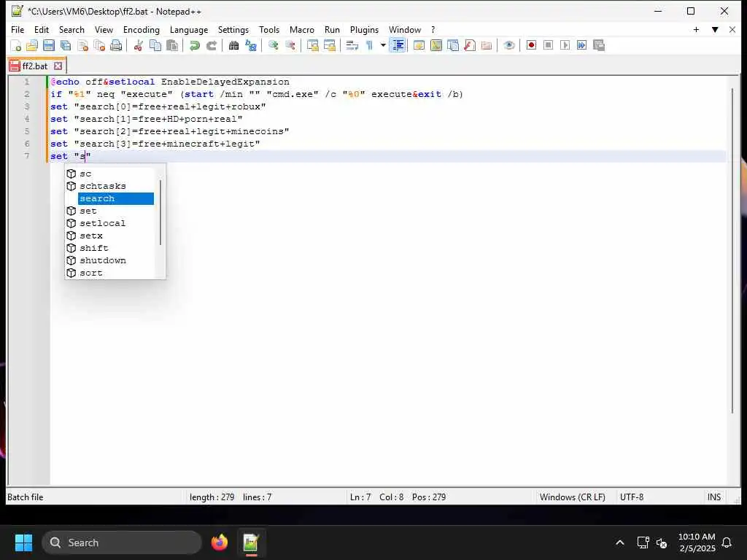Click run macro multiple times icon
The image size is (747, 560).
[x=581, y=46]
